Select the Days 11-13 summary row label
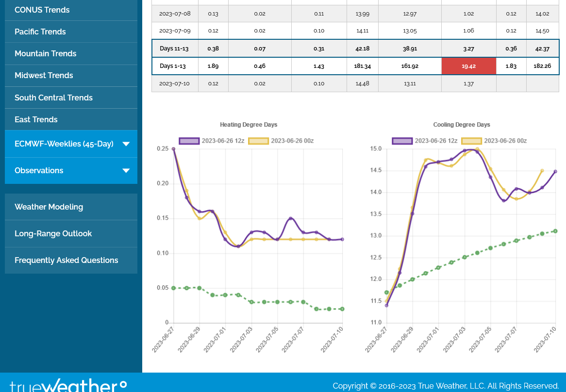The image size is (566, 392). click(x=174, y=49)
